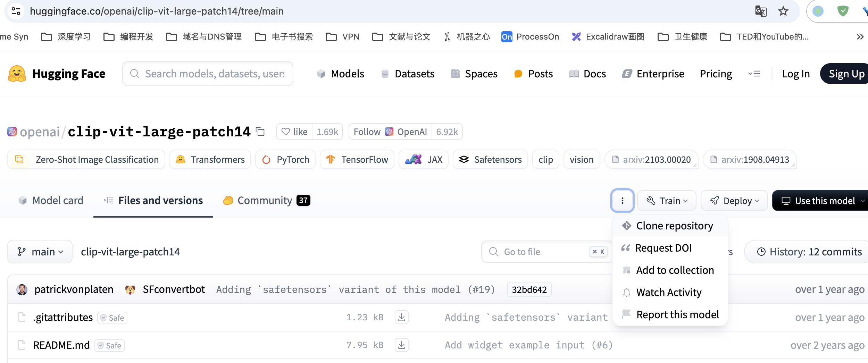Switch to the Community tab
Image resolution: width=868 pixels, height=363 pixels.
tap(266, 200)
